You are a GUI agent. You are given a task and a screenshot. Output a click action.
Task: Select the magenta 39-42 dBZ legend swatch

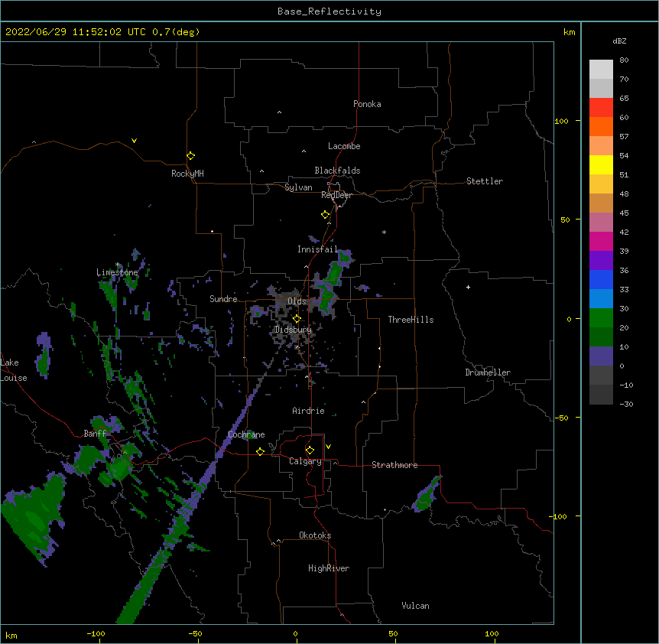(601, 241)
